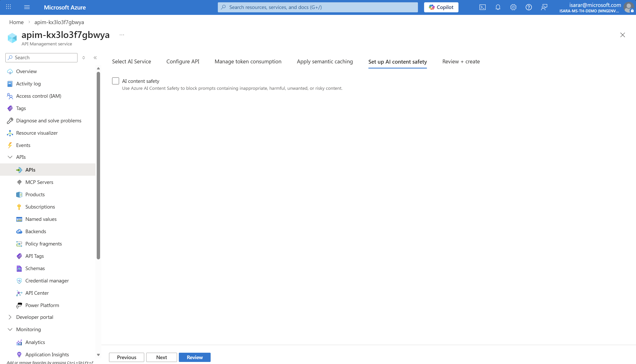Open Application Insights
The height and width of the screenshot is (364, 636).
[x=47, y=355]
